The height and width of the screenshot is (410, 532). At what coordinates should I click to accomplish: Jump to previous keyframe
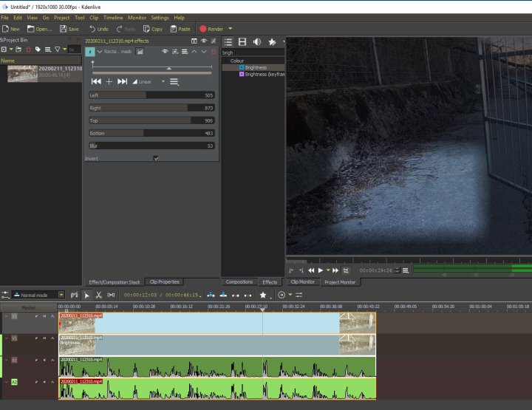(96, 81)
